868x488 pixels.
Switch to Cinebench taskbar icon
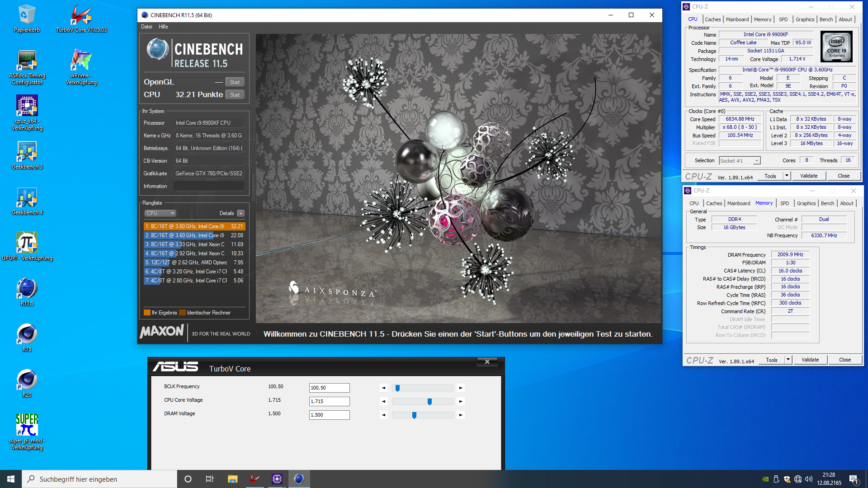pyautogui.click(x=299, y=479)
